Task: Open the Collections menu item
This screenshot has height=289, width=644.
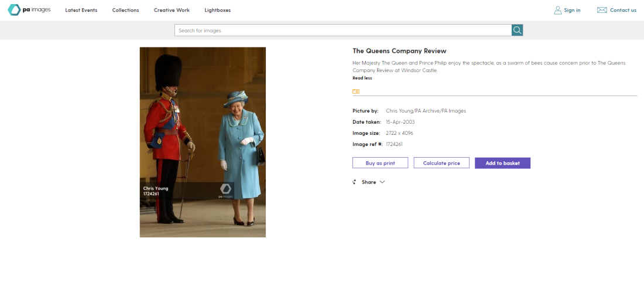Action: [x=126, y=11]
